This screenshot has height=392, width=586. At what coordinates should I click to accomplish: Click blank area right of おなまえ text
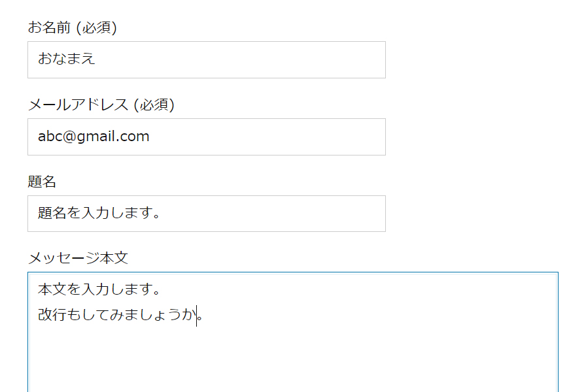pyautogui.click(x=262, y=59)
